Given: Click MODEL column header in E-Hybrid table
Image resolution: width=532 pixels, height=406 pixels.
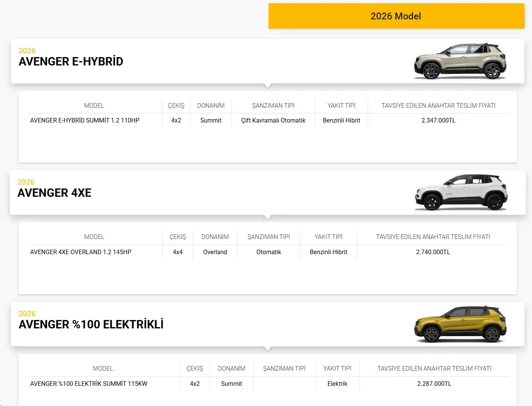Looking at the screenshot, I should point(94,105).
